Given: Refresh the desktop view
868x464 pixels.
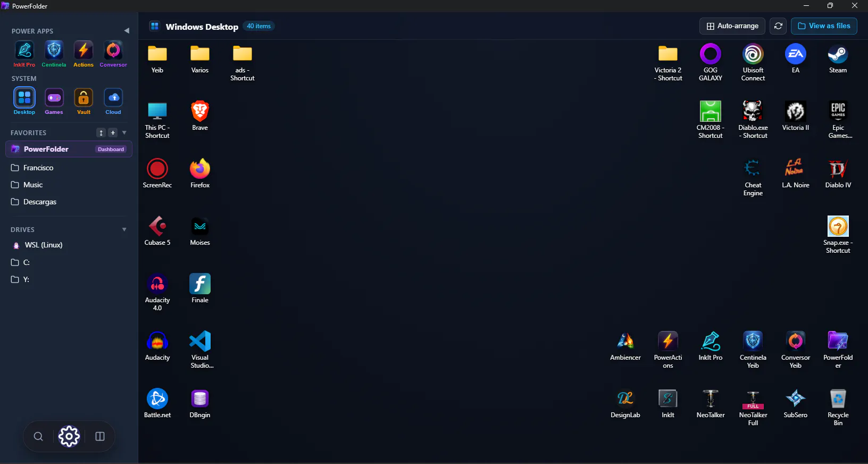Looking at the screenshot, I should click(778, 26).
